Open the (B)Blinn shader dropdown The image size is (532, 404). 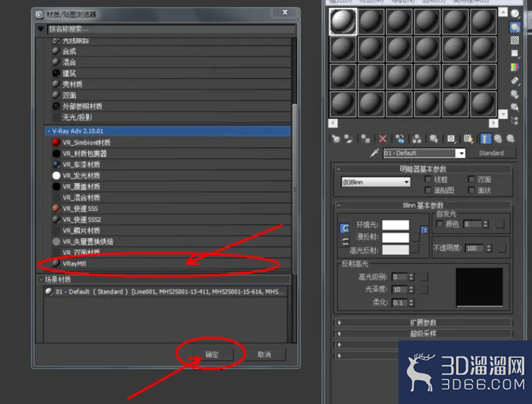[376, 183]
